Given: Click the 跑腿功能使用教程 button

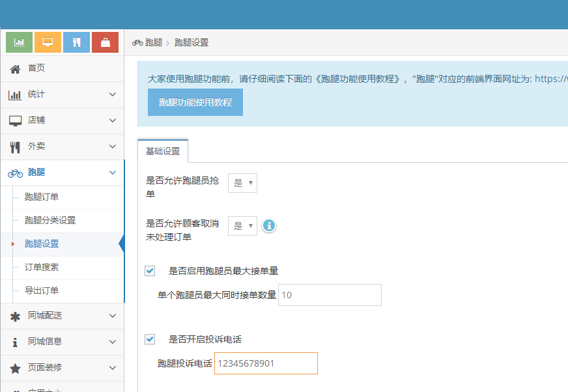Looking at the screenshot, I should 195,103.
